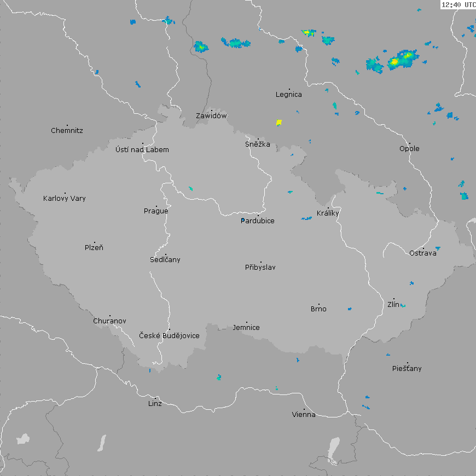Click the yellow radar echo near Legnica
This screenshot has width=476, height=476.
pos(279,123)
